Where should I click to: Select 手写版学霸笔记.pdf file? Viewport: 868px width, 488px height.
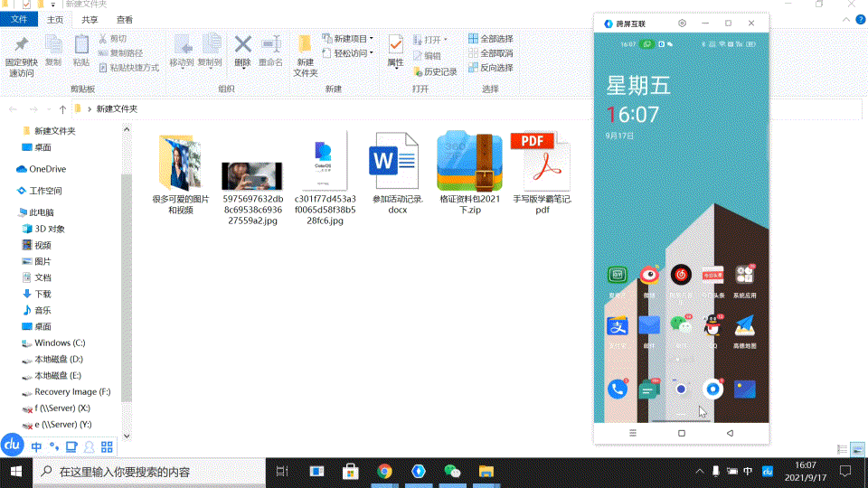pyautogui.click(x=542, y=174)
